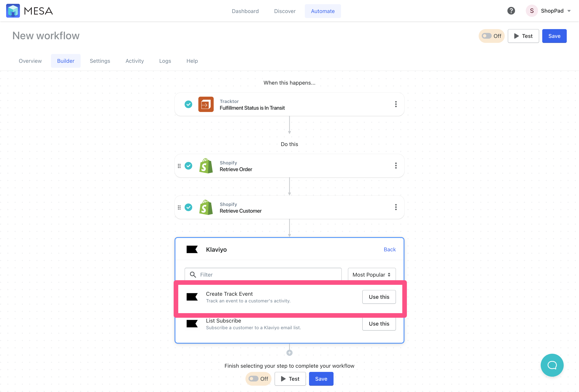
Task: Click the top Save button
Action: tap(554, 36)
